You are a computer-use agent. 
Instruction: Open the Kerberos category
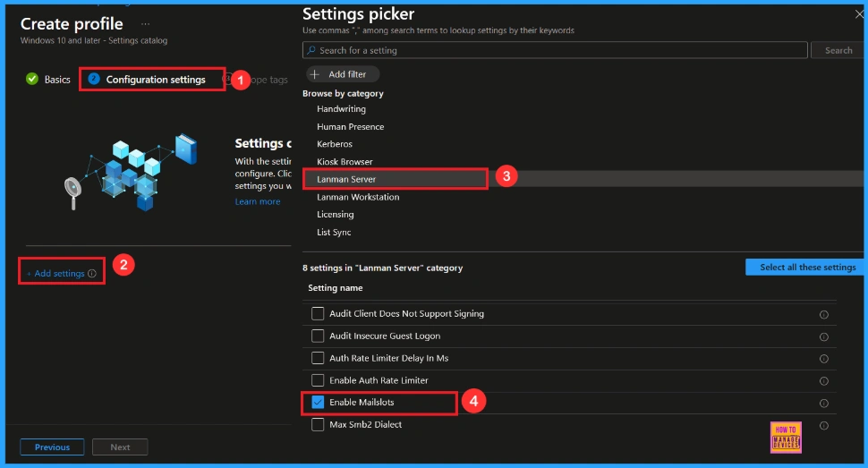coord(335,144)
